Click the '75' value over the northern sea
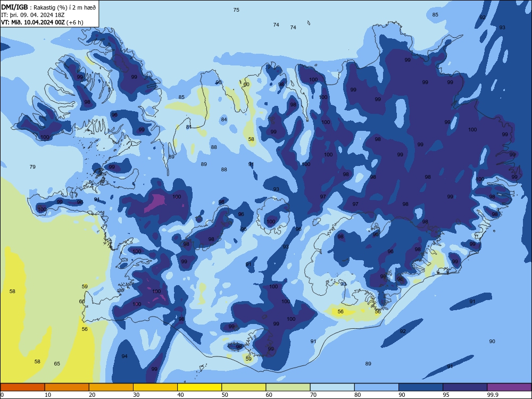Viewport: 532px width, 399px height. click(x=236, y=10)
